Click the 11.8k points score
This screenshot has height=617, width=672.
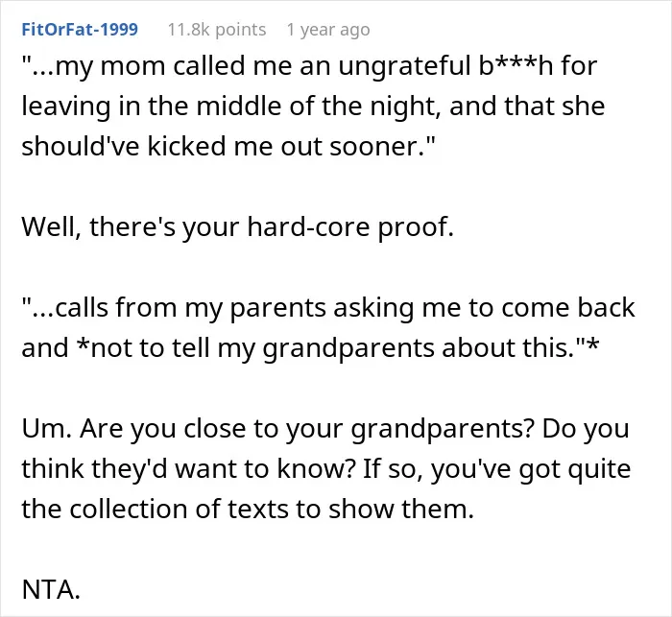217,30
